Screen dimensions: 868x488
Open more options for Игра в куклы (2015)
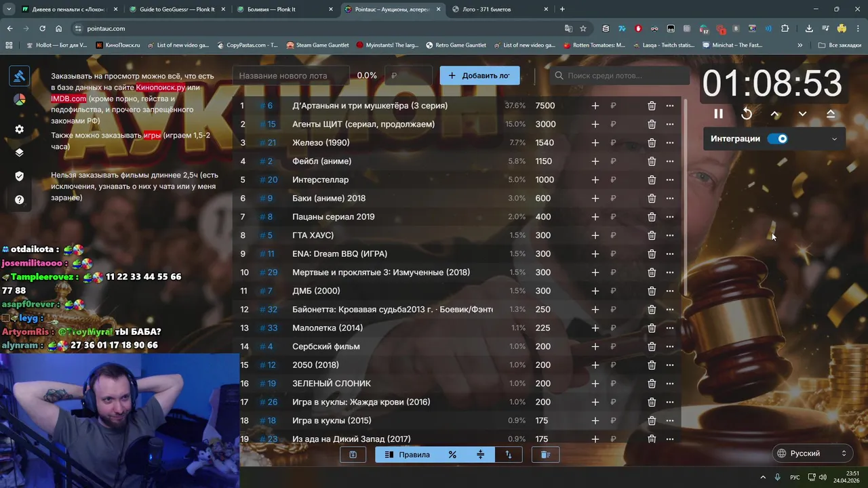(670, 420)
